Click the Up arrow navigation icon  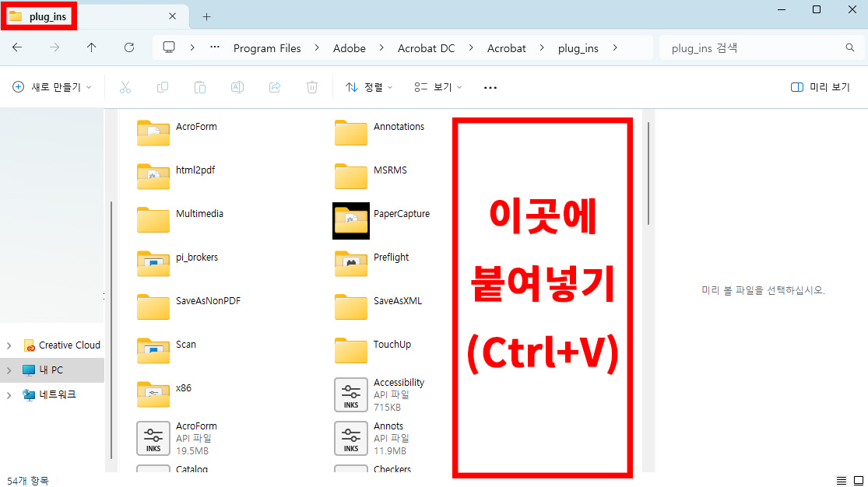[91, 47]
